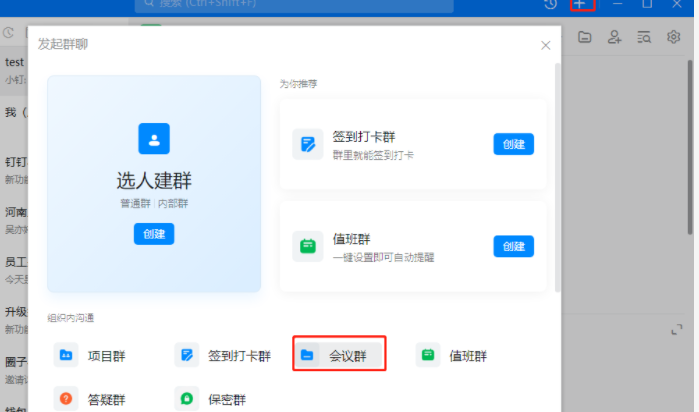Click 创建 for 签到打卡群 recommendation
Screen dimensions: 699x412
click(x=514, y=144)
